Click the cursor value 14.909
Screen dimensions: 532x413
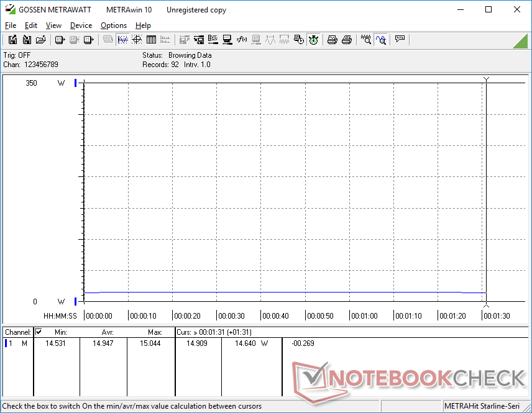pos(197,343)
